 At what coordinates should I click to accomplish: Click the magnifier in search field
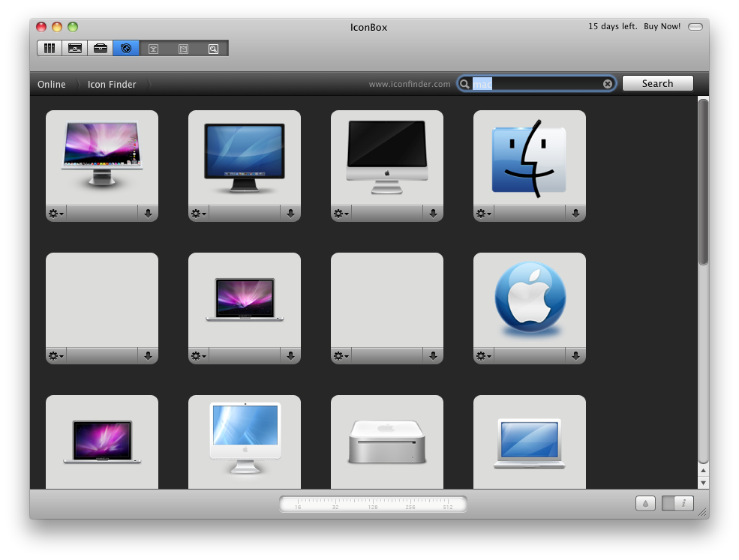click(464, 84)
